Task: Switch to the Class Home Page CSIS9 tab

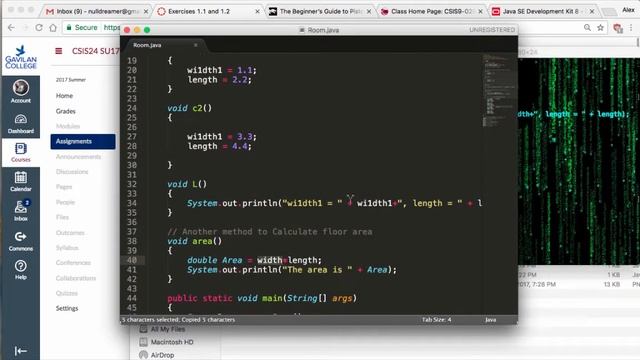Action: coord(431,11)
